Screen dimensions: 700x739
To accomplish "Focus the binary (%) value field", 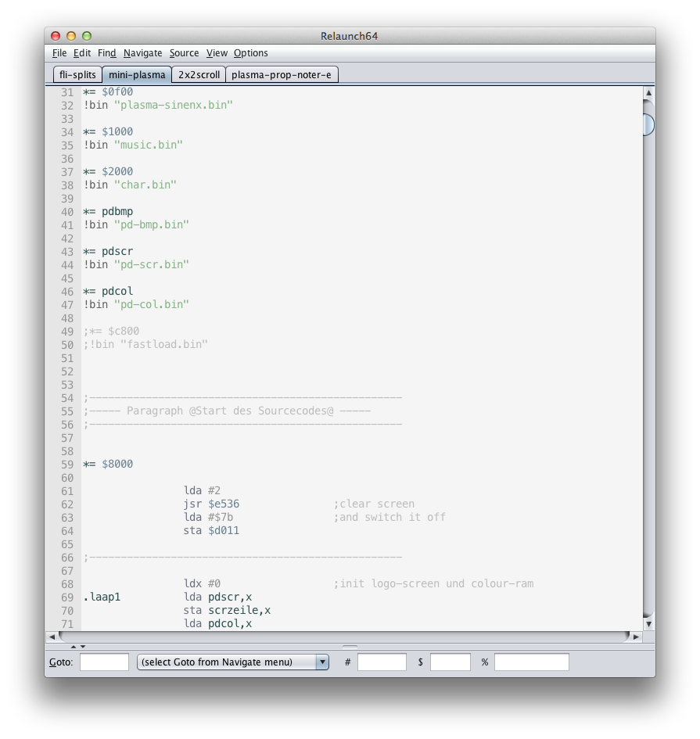I will pos(531,662).
